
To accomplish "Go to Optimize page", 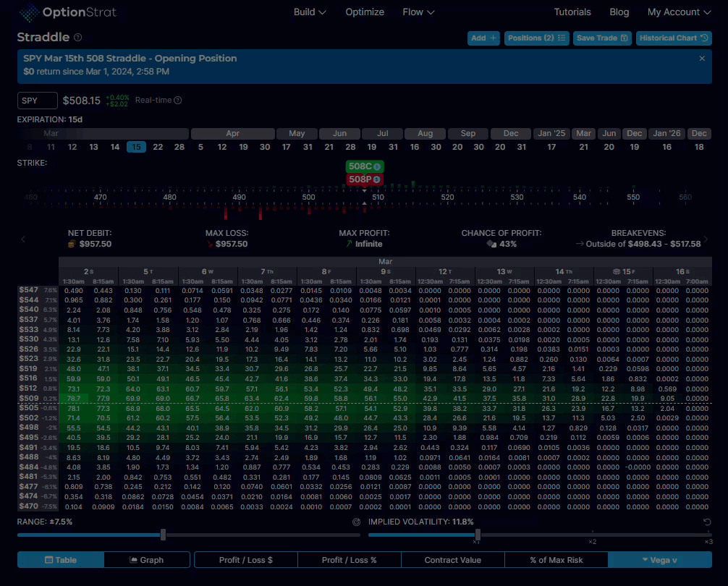I will pos(365,12).
